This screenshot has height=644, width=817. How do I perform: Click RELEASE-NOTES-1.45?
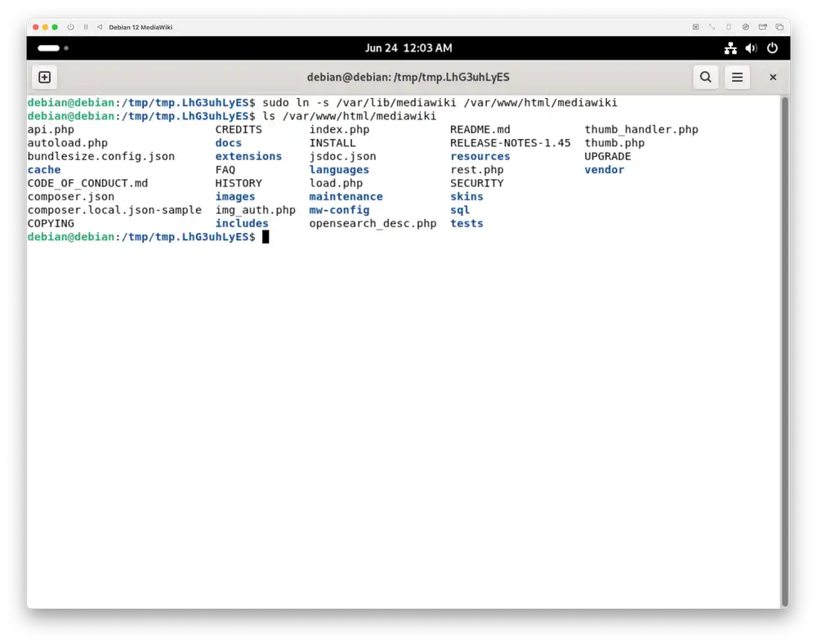(x=511, y=143)
